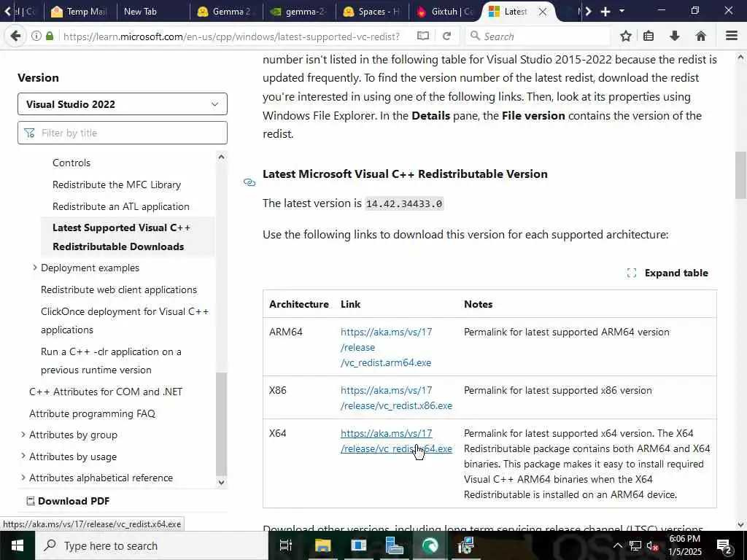Open Redistribute an ATL application
747x560 pixels.
click(x=121, y=206)
